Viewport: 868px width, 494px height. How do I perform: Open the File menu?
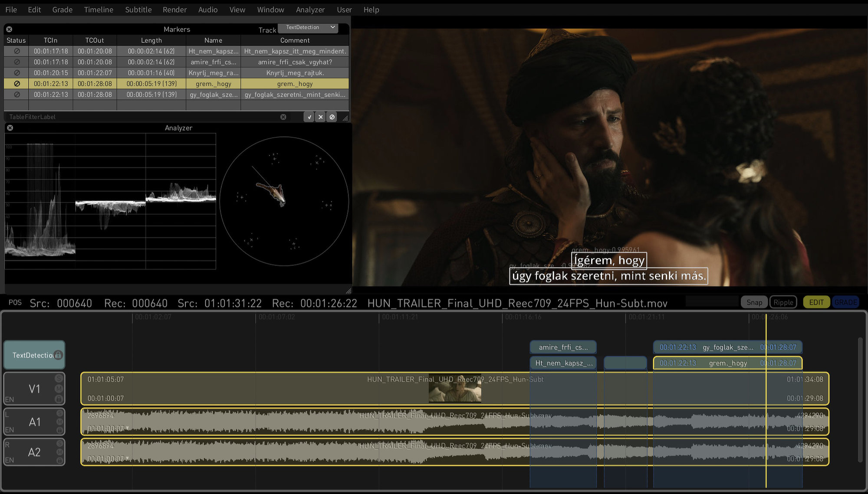11,10
